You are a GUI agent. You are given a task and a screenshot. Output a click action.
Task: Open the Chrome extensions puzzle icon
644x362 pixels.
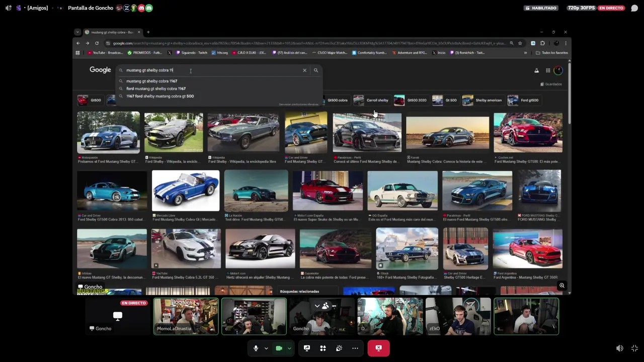(x=542, y=43)
